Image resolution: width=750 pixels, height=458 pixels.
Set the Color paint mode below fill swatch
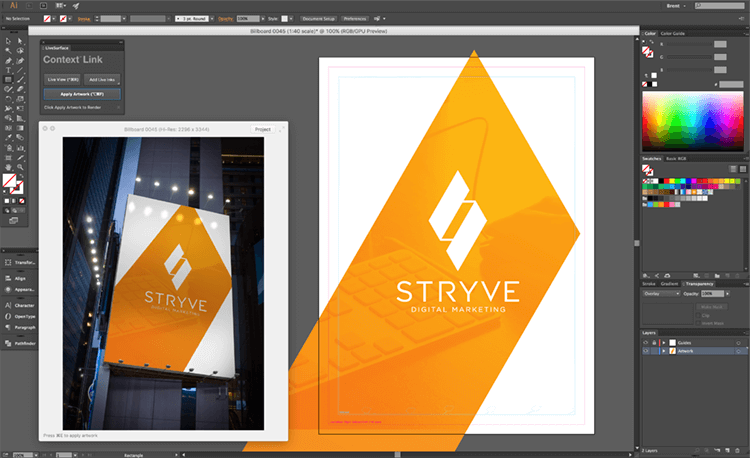coord(7,201)
